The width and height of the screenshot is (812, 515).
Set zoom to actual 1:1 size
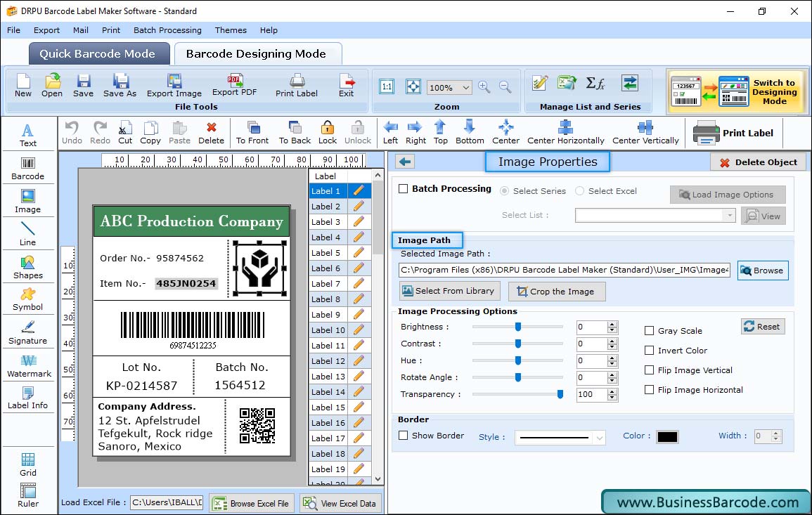click(x=387, y=86)
